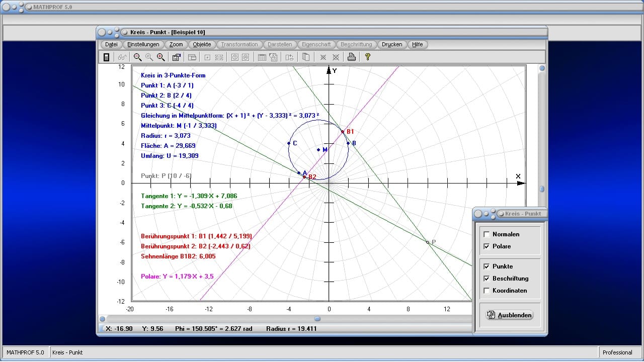Click the second numbered square toolbar icon
The height and width of the screenshot is (362, 644).
tap(246, 57)
